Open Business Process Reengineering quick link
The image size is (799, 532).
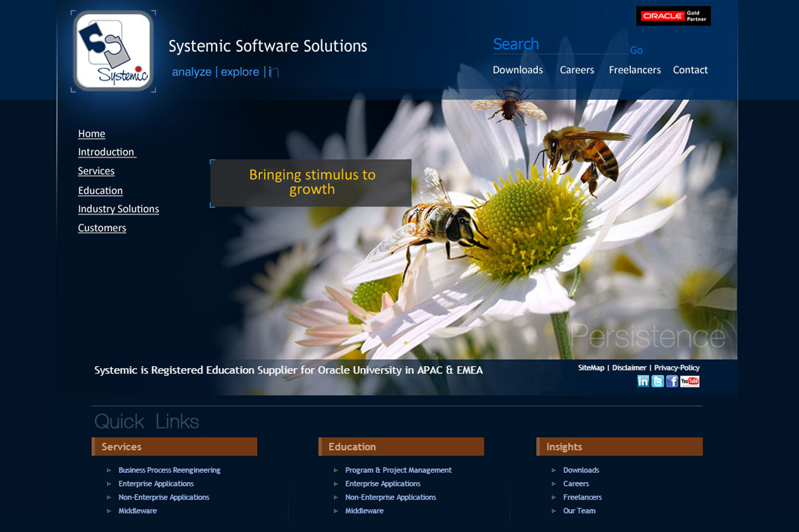[169, 470]
